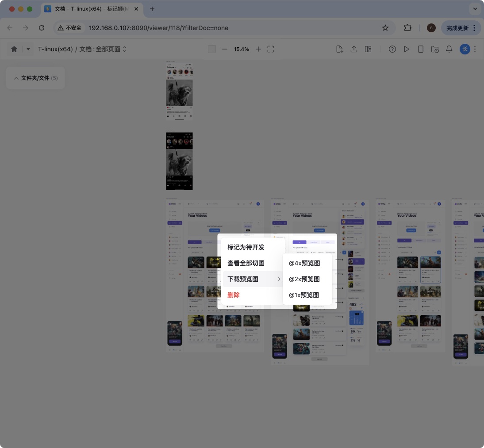This screenshot has height=448, width=484.
Task: Choose 查看全部切图 menu entry
Action: [246, 263]
